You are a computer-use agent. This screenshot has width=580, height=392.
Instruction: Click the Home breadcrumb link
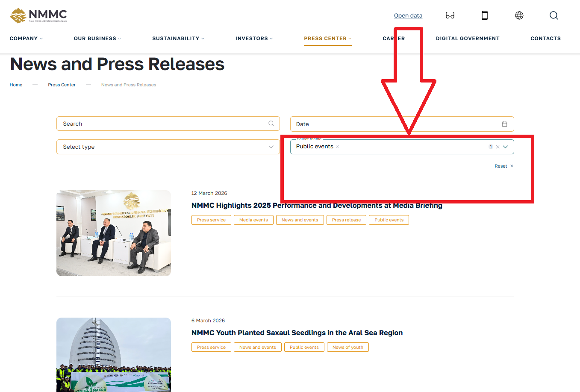click(16, 85)
